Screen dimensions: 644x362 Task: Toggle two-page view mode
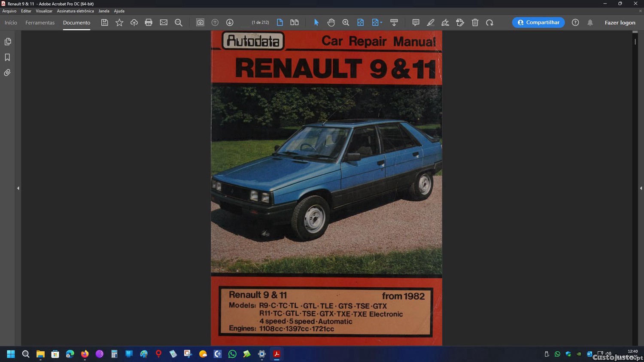click(295, 23)
